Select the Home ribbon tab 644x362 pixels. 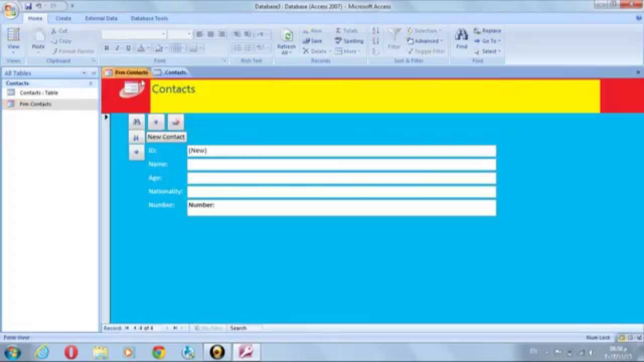click(35, 18)
